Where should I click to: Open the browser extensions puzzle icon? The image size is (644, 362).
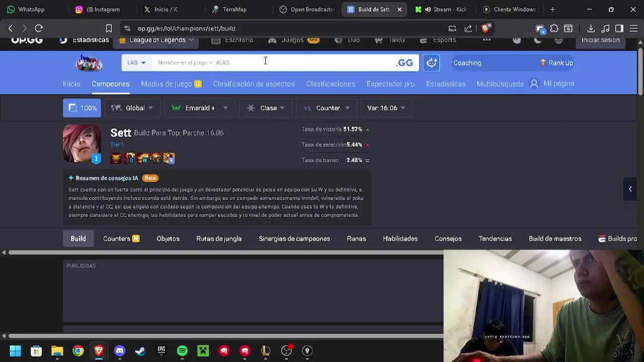554,29
